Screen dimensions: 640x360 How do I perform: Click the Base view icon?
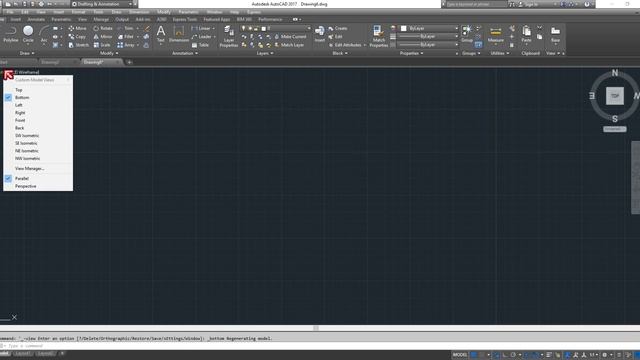[555, 34]
